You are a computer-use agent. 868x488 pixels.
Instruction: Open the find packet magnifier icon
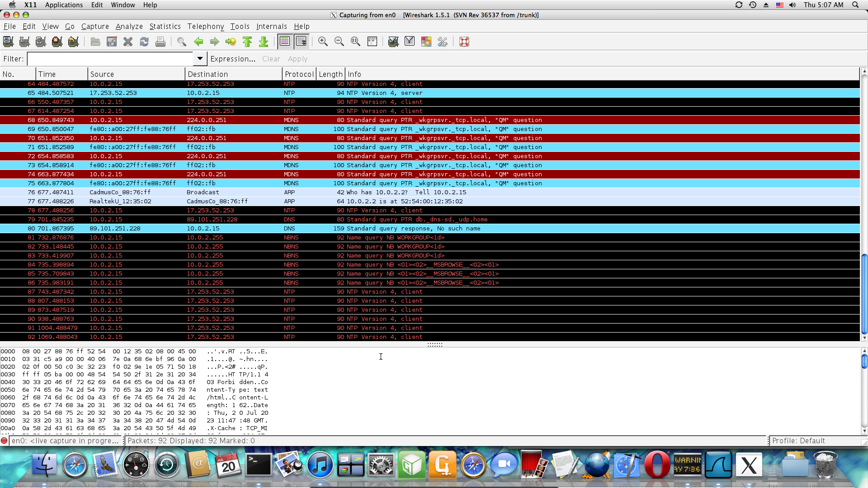click(182, 42)
